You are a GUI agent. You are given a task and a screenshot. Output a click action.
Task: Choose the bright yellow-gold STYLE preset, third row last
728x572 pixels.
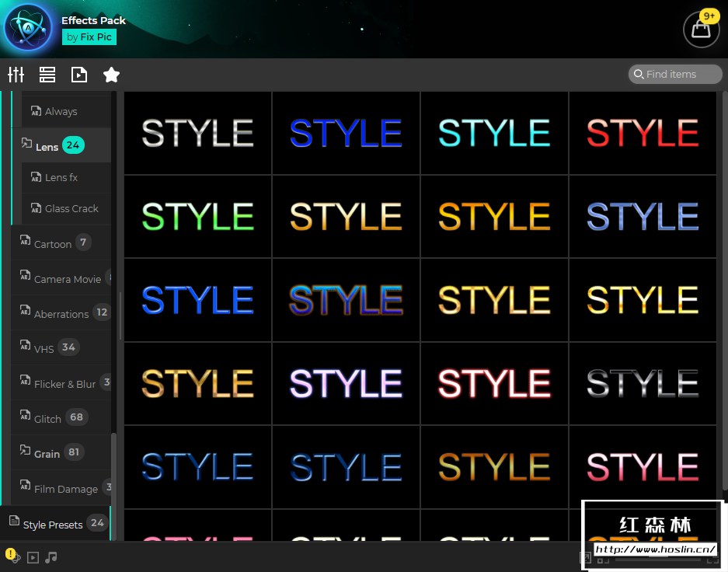pyautogui.click(x=643, y=300)
